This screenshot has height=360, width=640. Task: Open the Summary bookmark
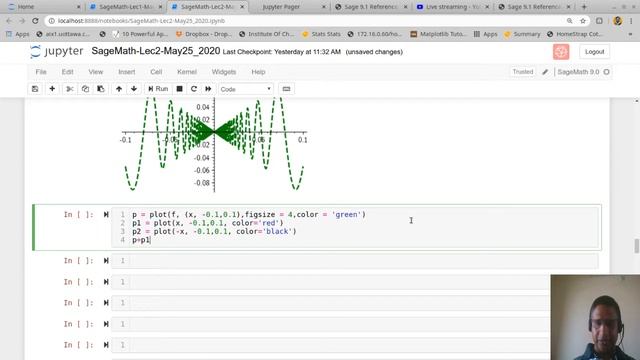click(x=522, y=34)
